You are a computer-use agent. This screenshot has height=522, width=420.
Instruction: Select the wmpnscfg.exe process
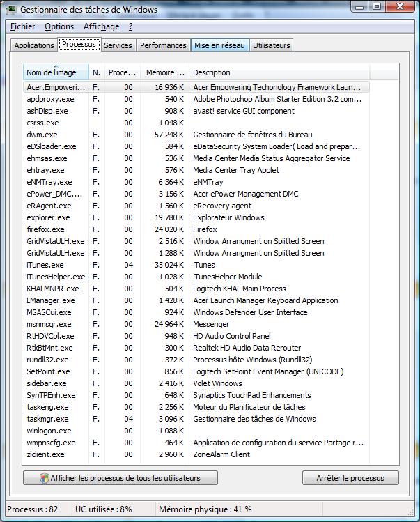pos(196,443)
